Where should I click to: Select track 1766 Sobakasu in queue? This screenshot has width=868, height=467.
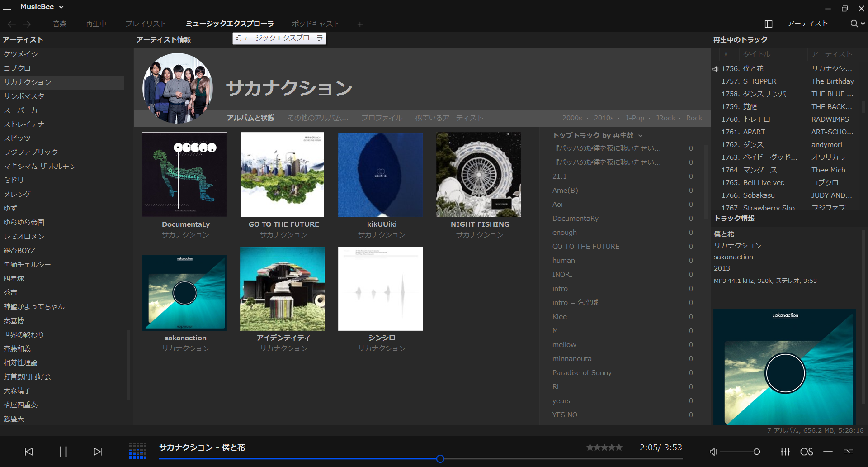click(787, 195)
